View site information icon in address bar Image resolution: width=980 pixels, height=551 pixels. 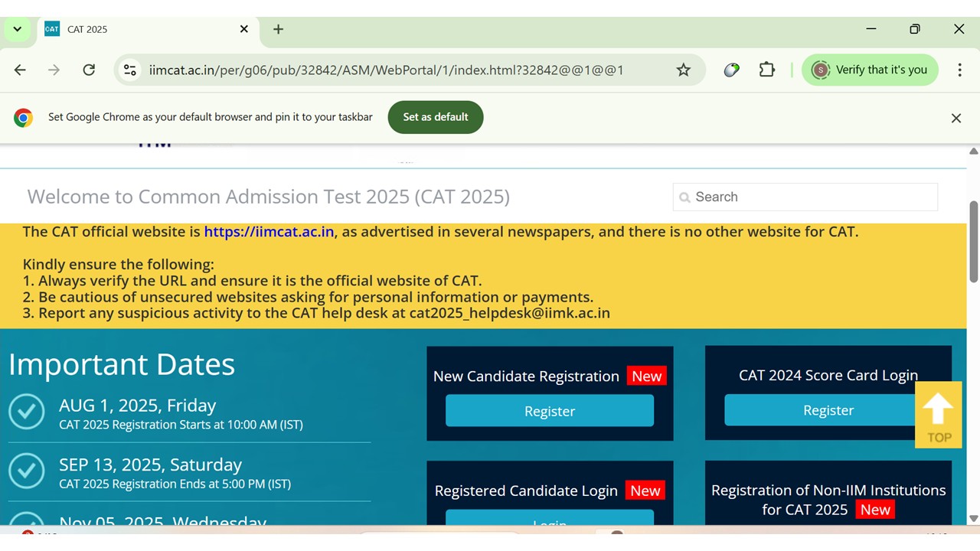130,70
